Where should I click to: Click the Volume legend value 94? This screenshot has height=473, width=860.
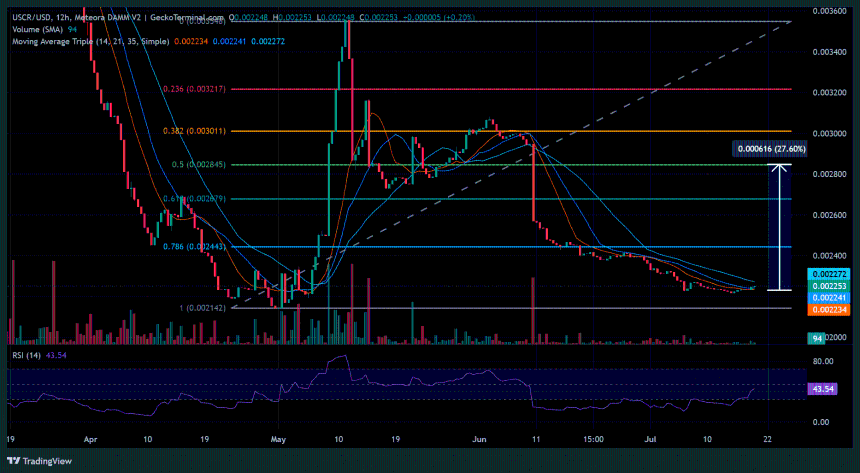click(72, 30)
